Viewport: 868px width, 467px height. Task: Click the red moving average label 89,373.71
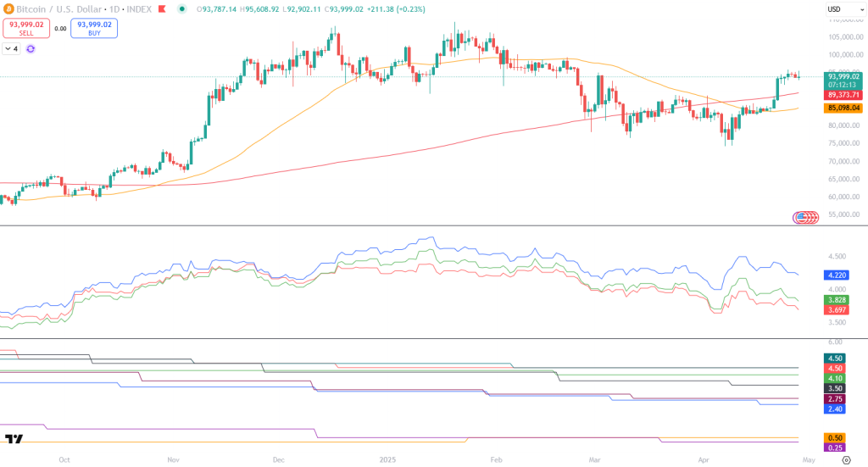[843, 95]
